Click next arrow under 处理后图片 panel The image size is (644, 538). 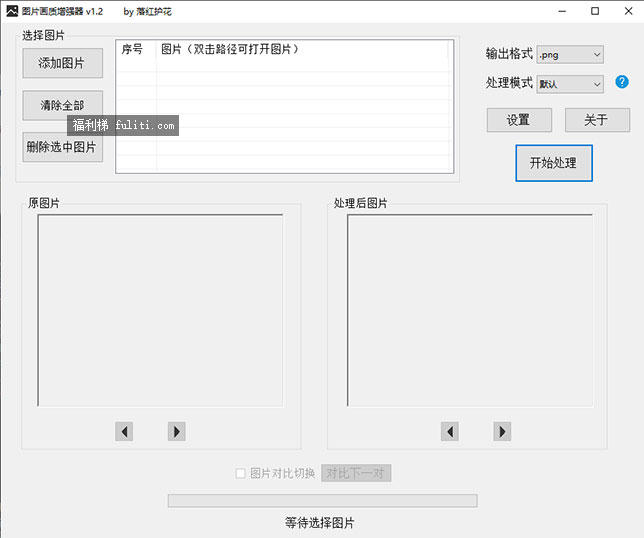pyautogui.click(x=502, y=431)
